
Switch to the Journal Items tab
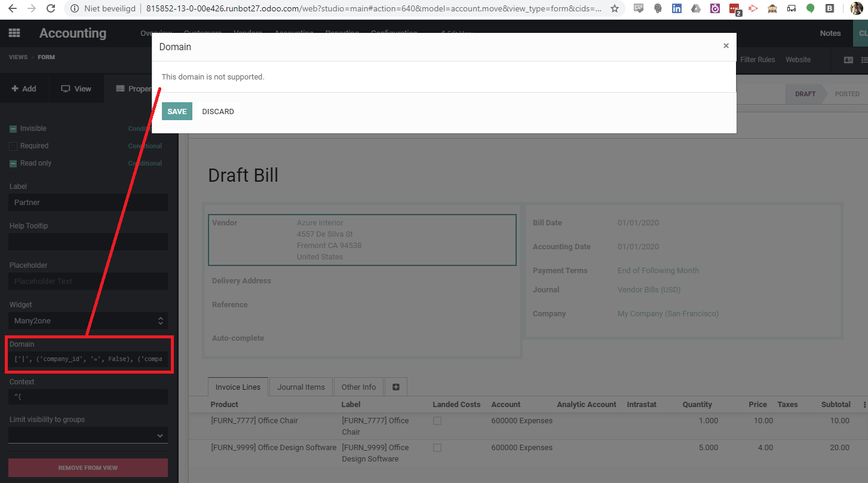coord(300,386)
